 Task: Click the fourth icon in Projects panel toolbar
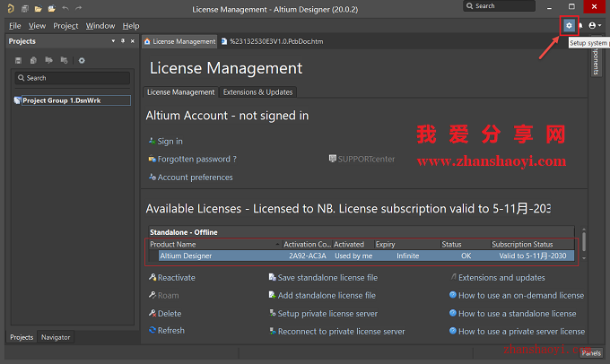pyautogui.click(x=64, y=60)
